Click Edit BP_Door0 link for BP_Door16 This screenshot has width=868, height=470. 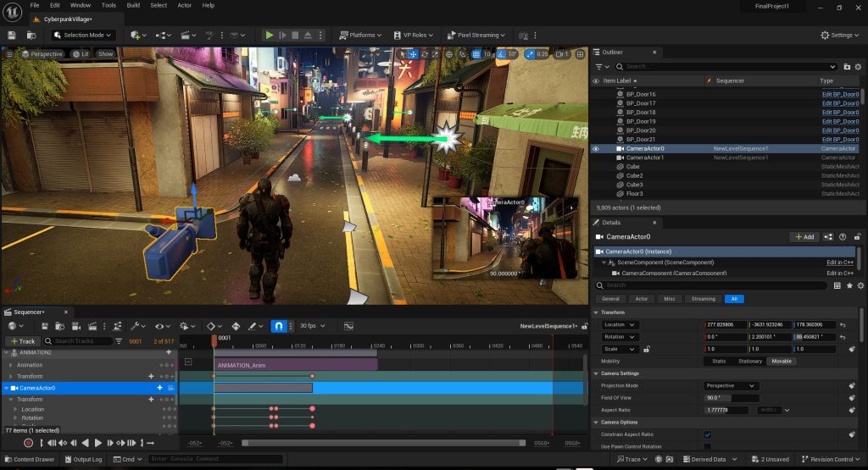click(x=840, y=95)
